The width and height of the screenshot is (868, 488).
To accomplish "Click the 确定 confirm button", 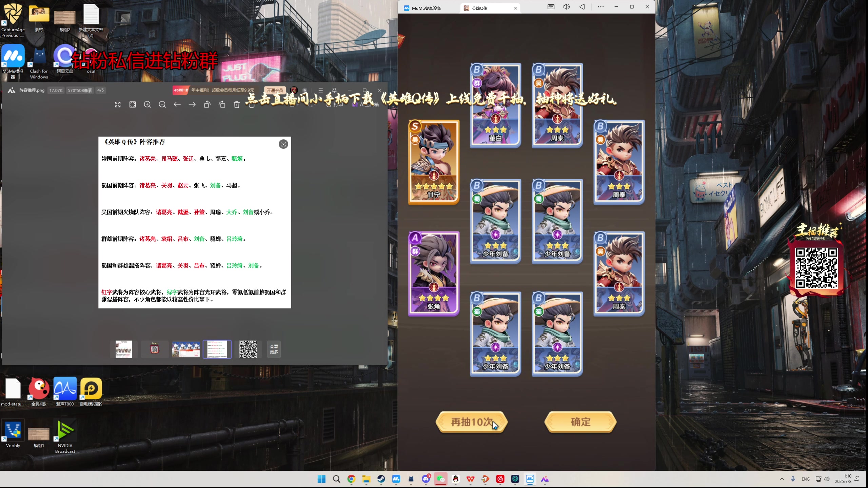I will pyautogui.click(x=580, y=422).
